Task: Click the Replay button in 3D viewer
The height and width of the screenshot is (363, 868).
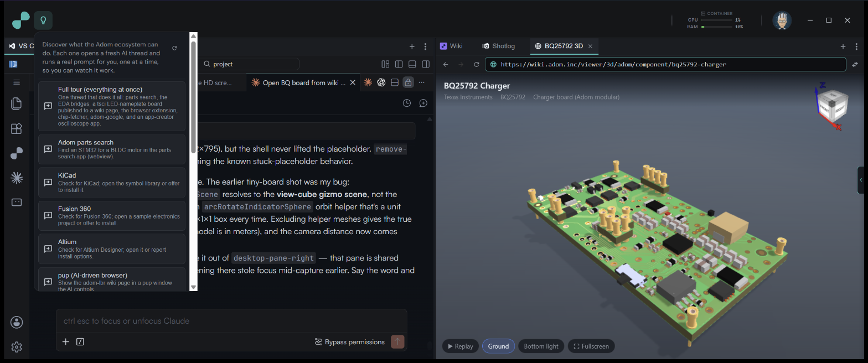Action: tap(461, 346)
